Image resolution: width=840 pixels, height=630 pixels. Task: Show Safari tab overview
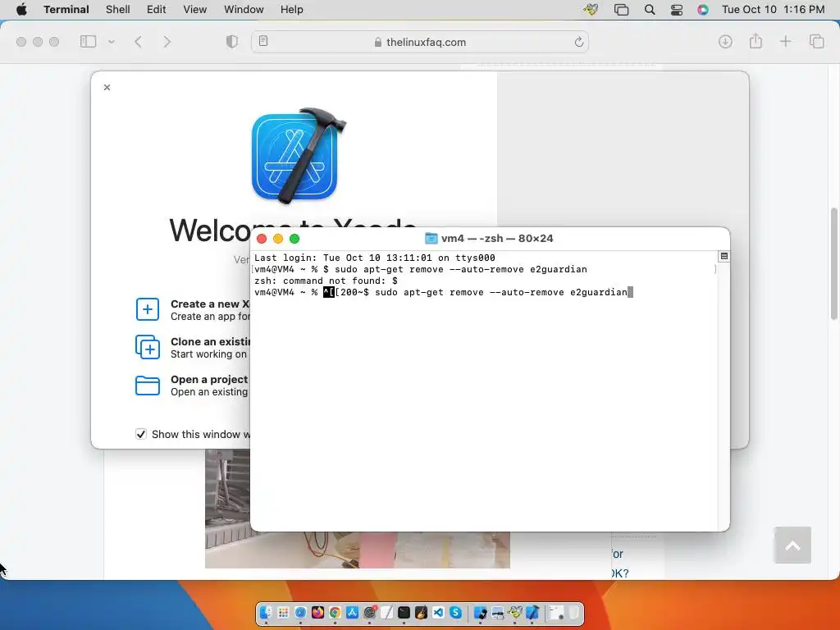[x=816, y=41]
